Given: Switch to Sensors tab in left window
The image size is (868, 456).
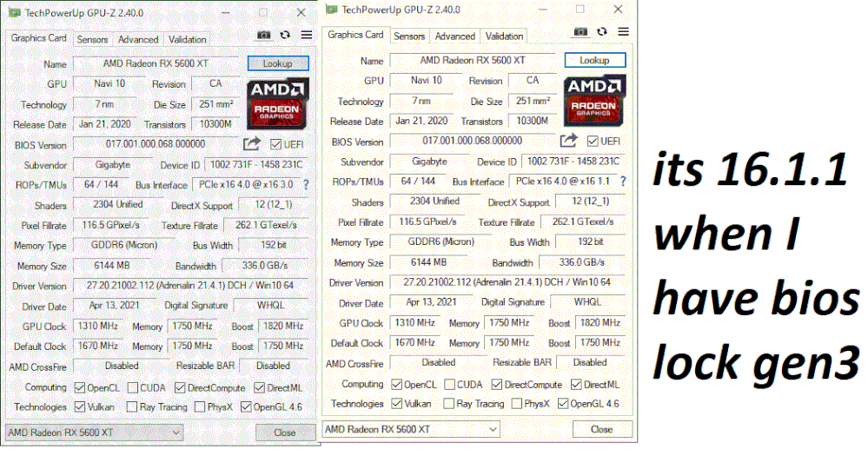Looking at the screenshot, I should pyautogui.click(x=92, y=39).
